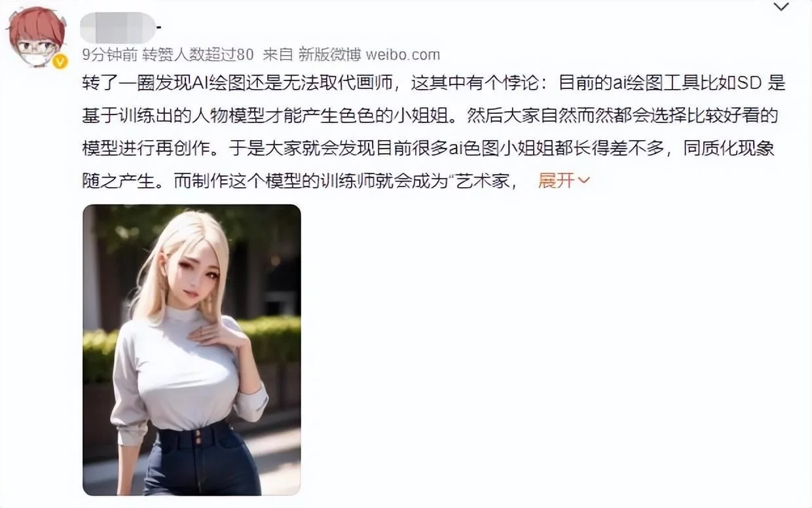Click the quoted word "艺术家" before 展开

484,181
